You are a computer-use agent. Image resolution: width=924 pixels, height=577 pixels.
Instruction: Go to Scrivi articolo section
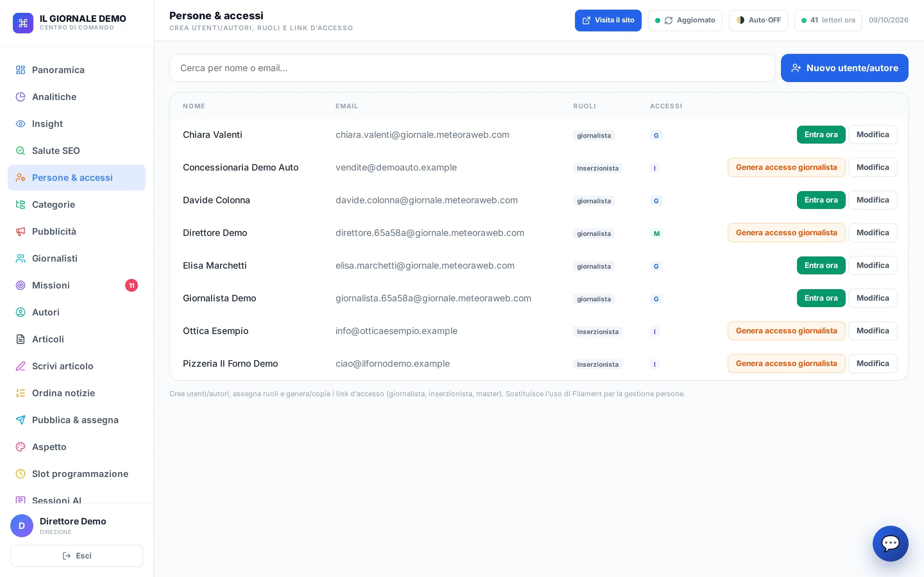(77, 366)
